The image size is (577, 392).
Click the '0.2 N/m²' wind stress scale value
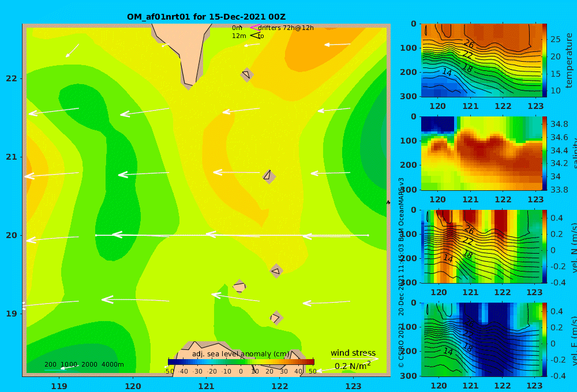[x=353, y=366]
